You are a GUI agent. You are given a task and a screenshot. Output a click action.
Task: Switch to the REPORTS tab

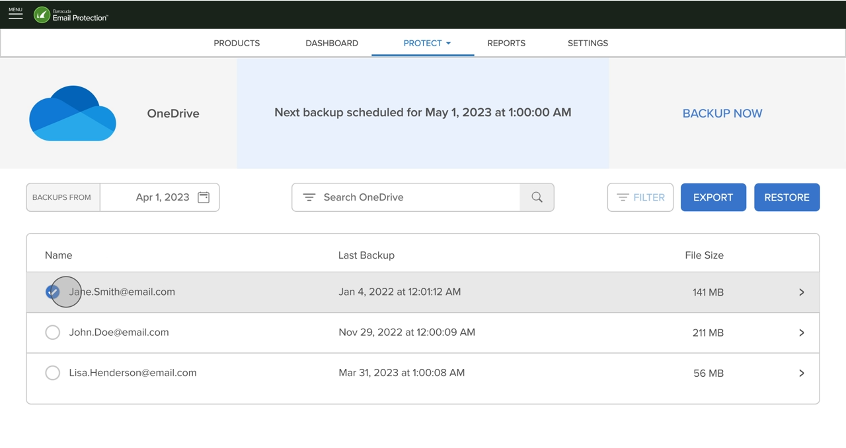pyautogui.click(x=506, y=43)
